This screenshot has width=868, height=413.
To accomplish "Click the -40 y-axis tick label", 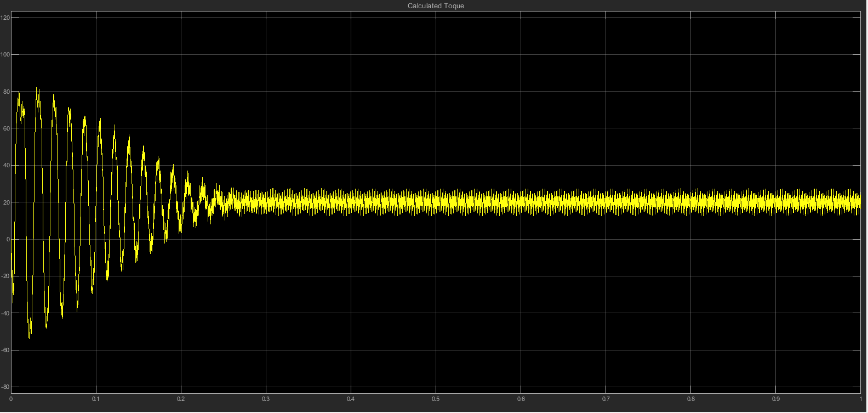I will (x=5, y=313).
